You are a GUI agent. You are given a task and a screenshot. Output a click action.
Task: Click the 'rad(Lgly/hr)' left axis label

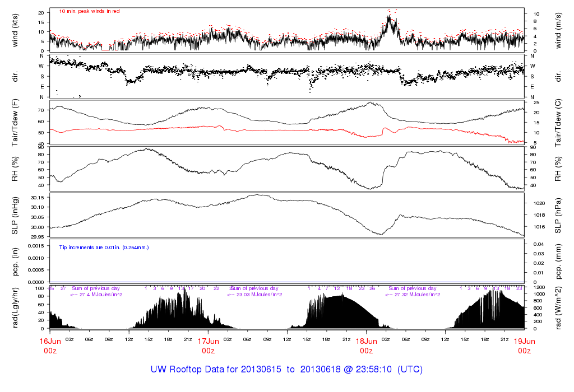coord(16,307)
